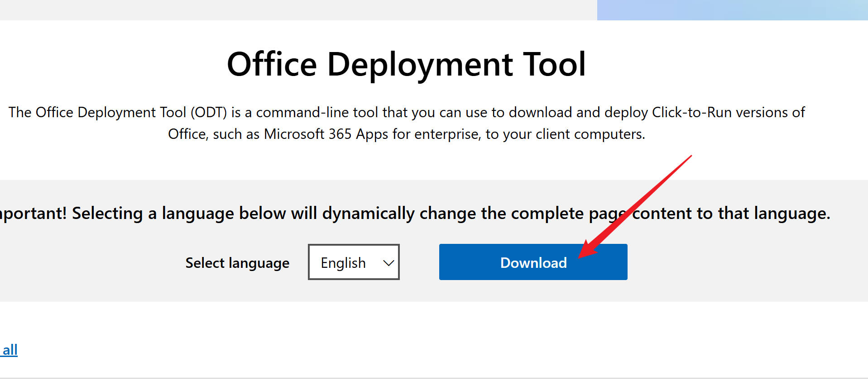Click the "Important!" notice text
The image size is (868, 390).
pos(33,213)
